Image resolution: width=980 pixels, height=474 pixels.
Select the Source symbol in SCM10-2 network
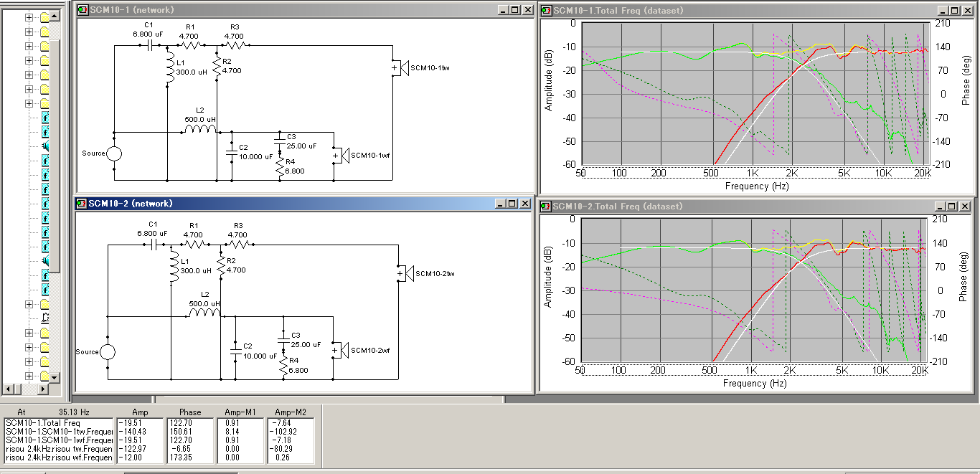[108, 352]
